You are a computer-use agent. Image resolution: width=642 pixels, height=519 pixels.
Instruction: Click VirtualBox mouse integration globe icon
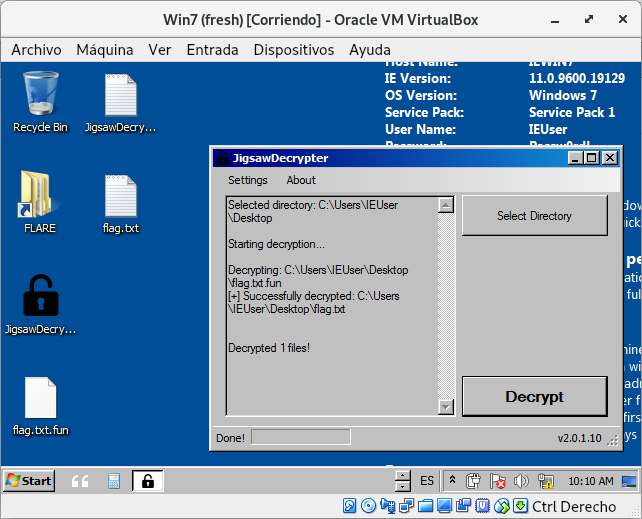[502, 506]
